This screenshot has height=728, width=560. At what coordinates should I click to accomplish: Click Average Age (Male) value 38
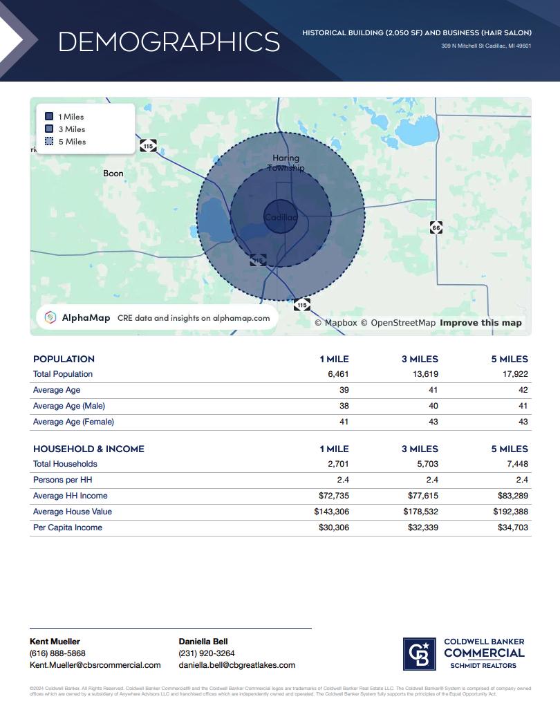point(344,406)
